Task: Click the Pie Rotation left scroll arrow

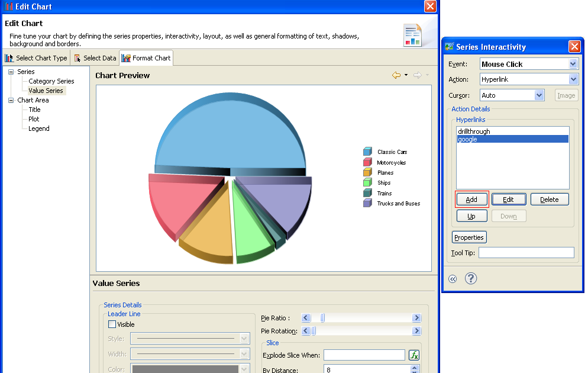Action: tap(306, 331)
